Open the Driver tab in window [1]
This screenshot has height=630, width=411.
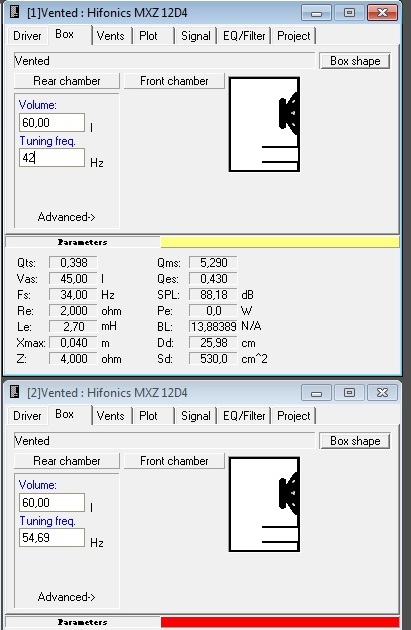(x=27, y=36)
